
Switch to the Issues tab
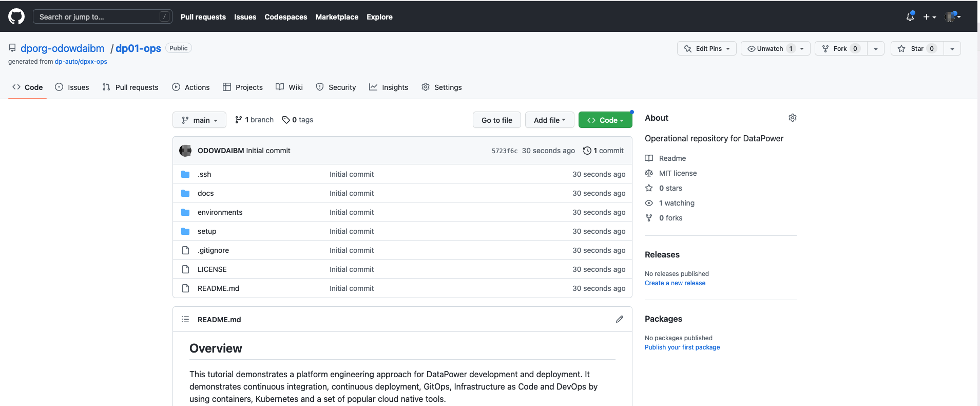click(x=72, y=87)
